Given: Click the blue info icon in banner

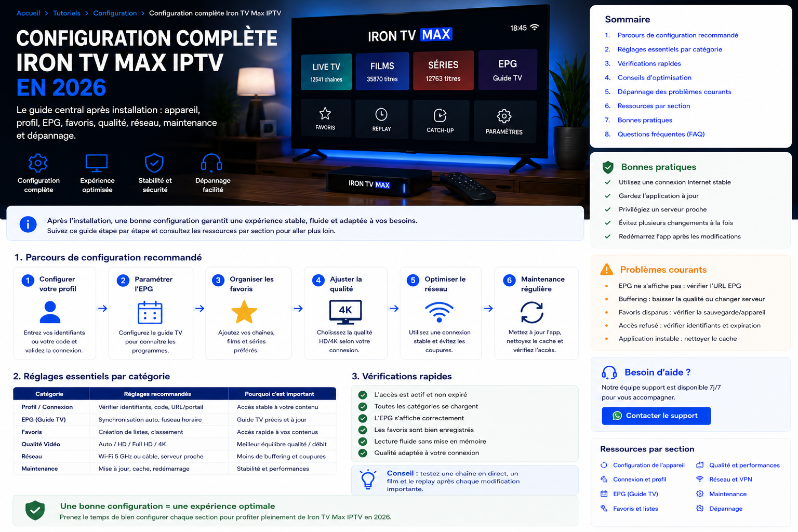Looking at the screenshot, I should click(28, 224).
